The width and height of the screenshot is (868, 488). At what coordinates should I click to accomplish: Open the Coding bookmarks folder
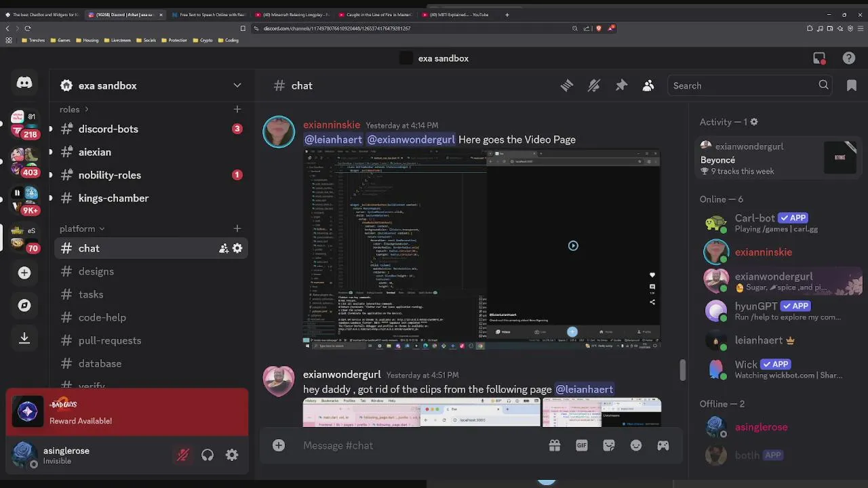tap(228, 40)
